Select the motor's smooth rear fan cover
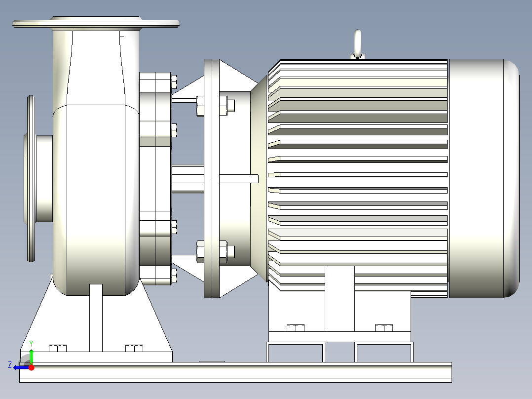The image size is (532, 399). [484, 179]
